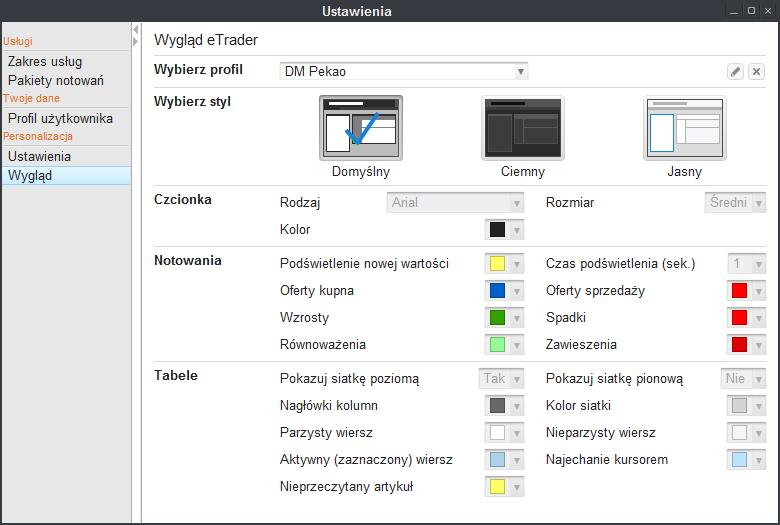
Task: Pick the Najechanie kursorem swatch
Action: pos(739,459)
